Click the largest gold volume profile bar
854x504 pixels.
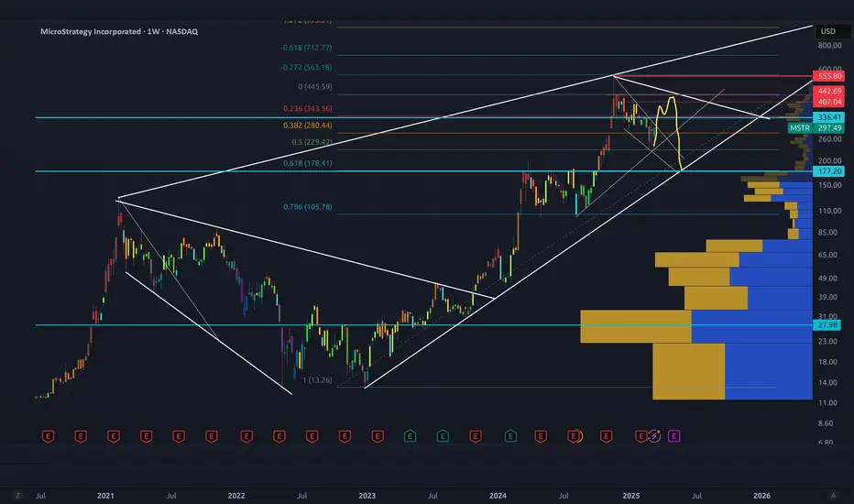pos(636,326)
